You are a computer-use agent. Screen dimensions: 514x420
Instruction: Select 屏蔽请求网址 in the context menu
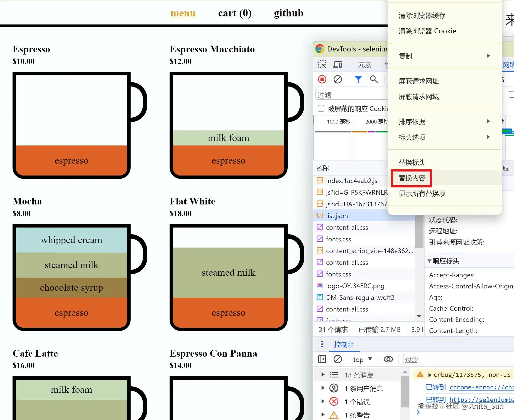445,81
